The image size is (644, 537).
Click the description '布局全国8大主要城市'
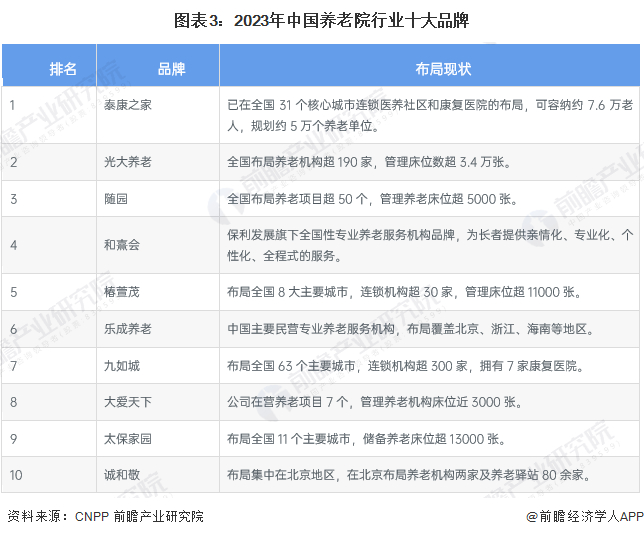pos(404,292)
